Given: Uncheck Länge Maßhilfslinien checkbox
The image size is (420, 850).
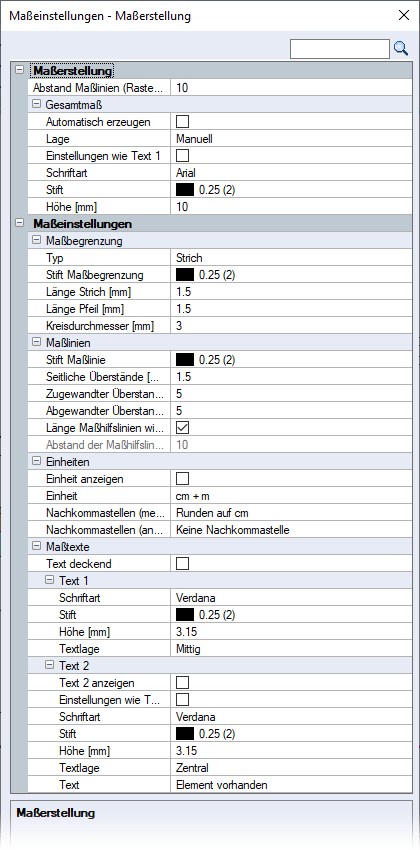Looking at the screenshot, I should tap(183, 428).
